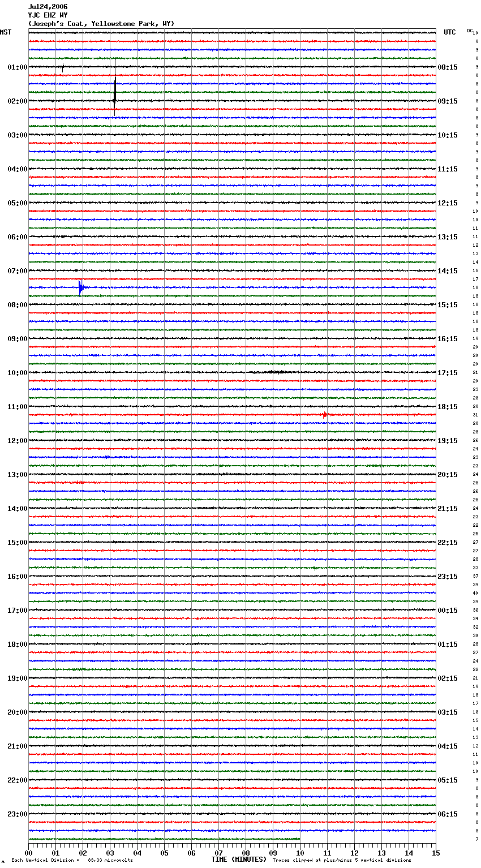Click the black disturbance on the 10:00 trace
This screenshot has height=868, width=481.
[276, 372]
